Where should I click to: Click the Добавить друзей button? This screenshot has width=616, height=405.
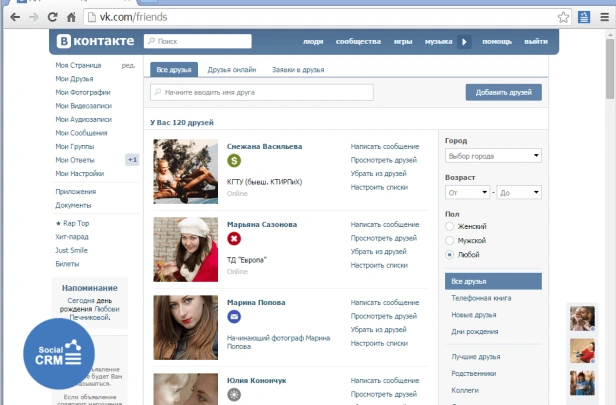point(503,92)
